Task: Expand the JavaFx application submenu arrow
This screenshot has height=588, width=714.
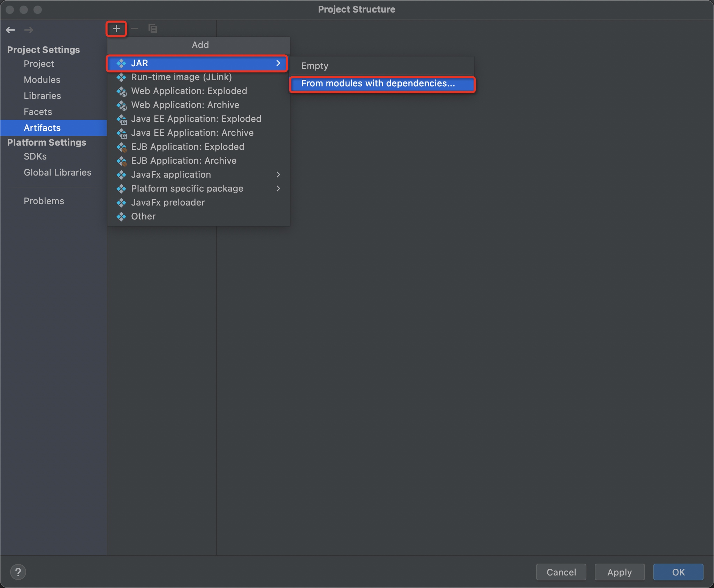Action: pyautogui.click(x=278, y=175)
